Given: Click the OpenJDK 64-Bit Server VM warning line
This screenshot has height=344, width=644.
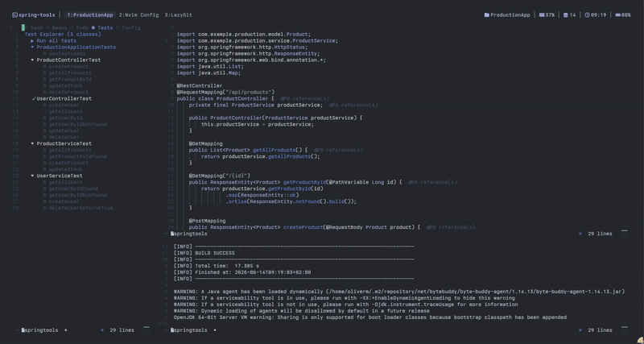Looking at the screenshot, I should tap(370, 317).
